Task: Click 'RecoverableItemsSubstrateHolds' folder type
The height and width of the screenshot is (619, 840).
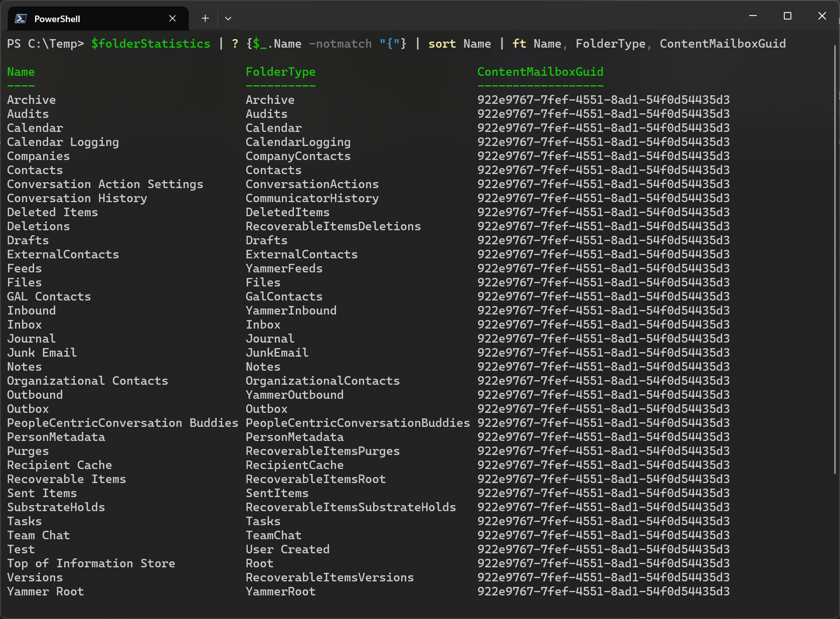Action: 351,507
